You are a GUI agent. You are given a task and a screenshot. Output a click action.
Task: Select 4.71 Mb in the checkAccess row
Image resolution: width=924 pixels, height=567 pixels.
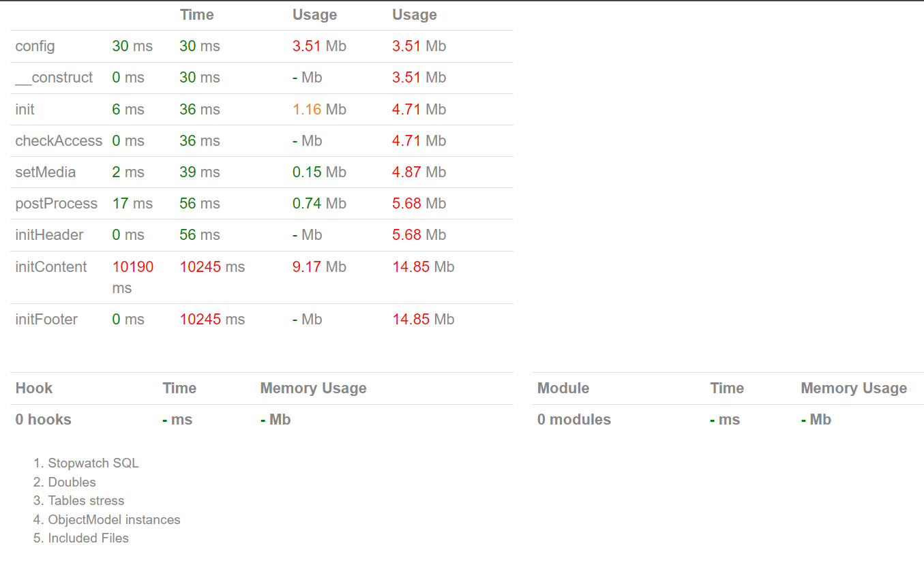(419, 140)
